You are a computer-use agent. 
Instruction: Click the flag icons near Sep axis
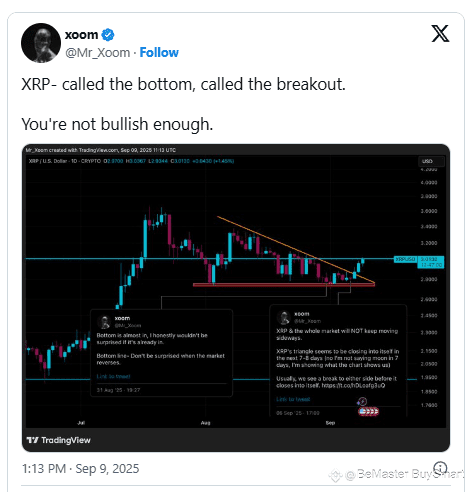coord(368,412)
